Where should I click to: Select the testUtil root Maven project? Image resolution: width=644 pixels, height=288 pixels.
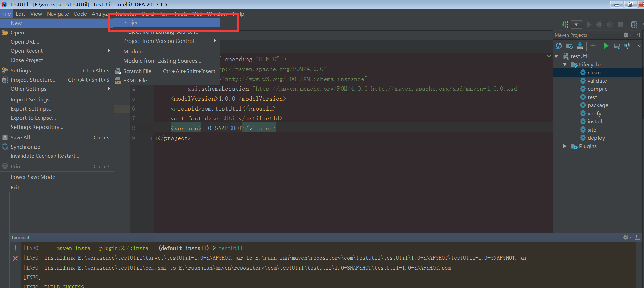coord(597,56)
